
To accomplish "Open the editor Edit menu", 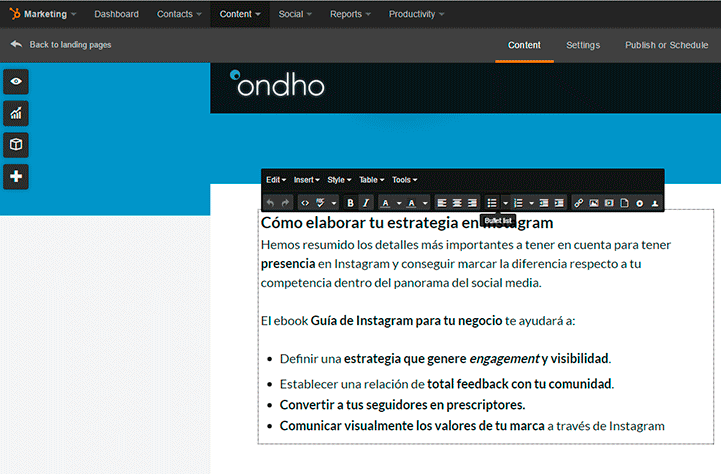I will pos(276,180).
